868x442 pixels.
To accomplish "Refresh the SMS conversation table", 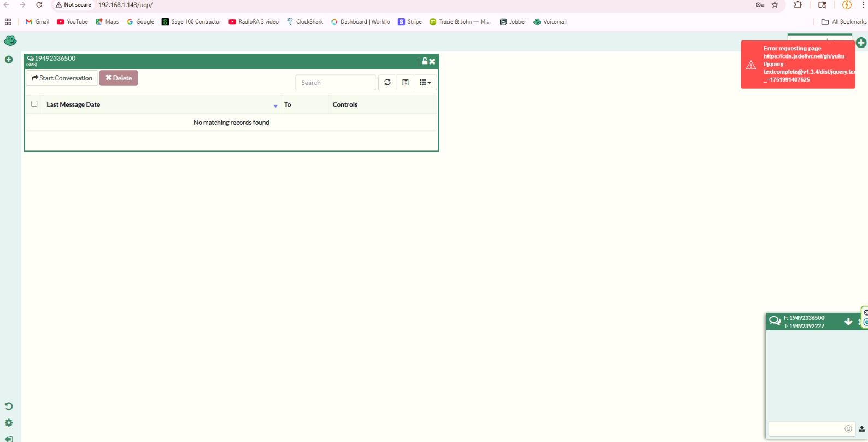I will (x=387, y=83).
